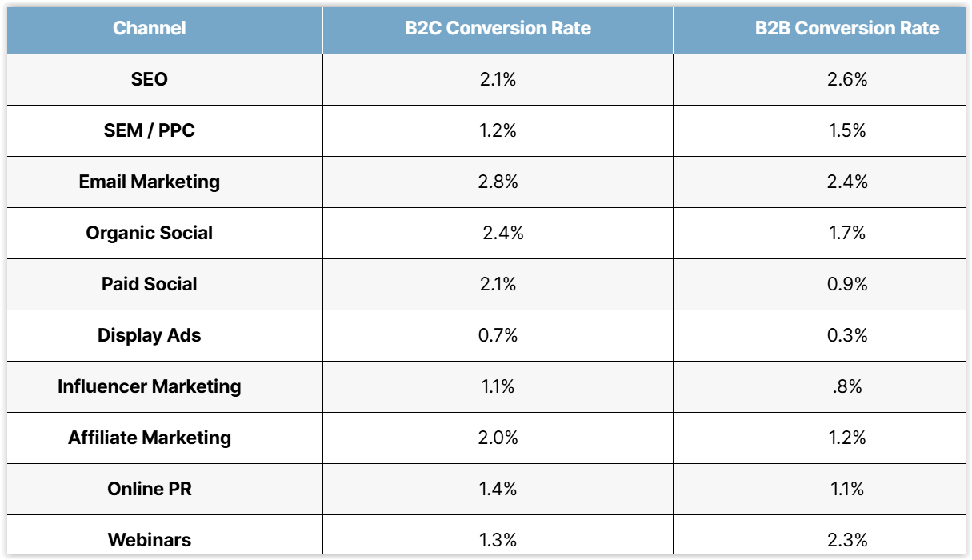This screenshot has height=560, width=972.
Task: Select the Affiliate Marketing channel cell
Action: click(150, 438)
